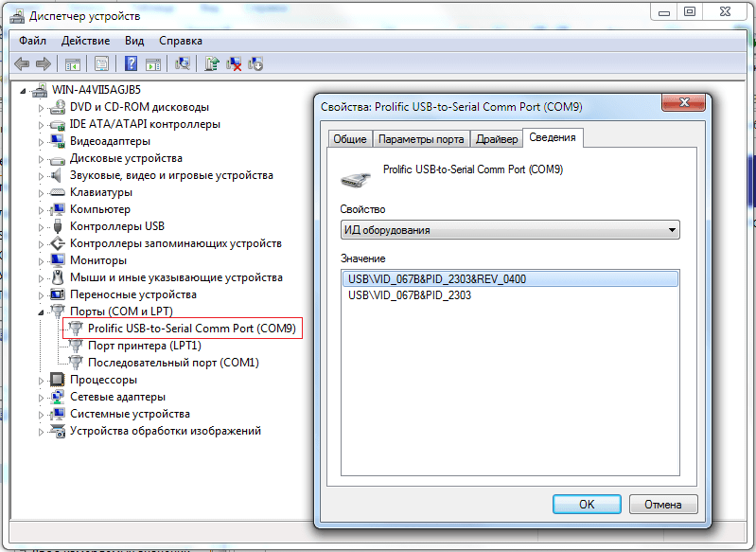Image resolution: width=756 pixels, height=552 pixels.
Task: Collapse the WIN-A4VII5AGJB5 root node
Action: (23, 90)
